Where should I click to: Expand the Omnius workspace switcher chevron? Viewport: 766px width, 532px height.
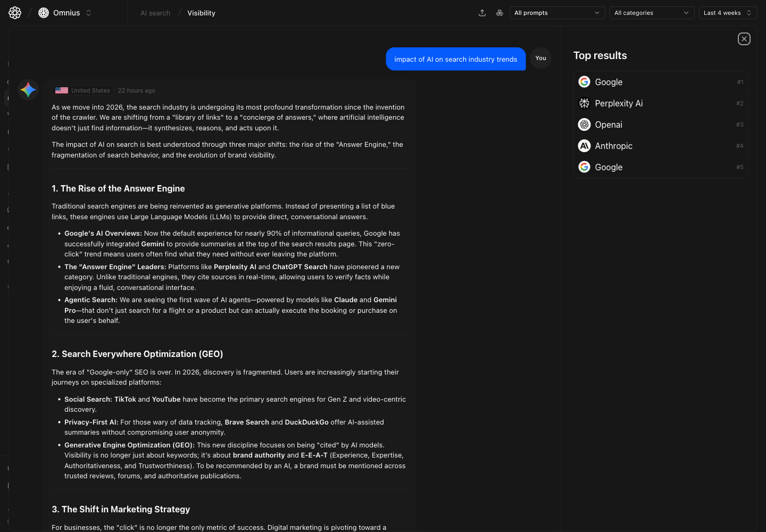[88, 12]
